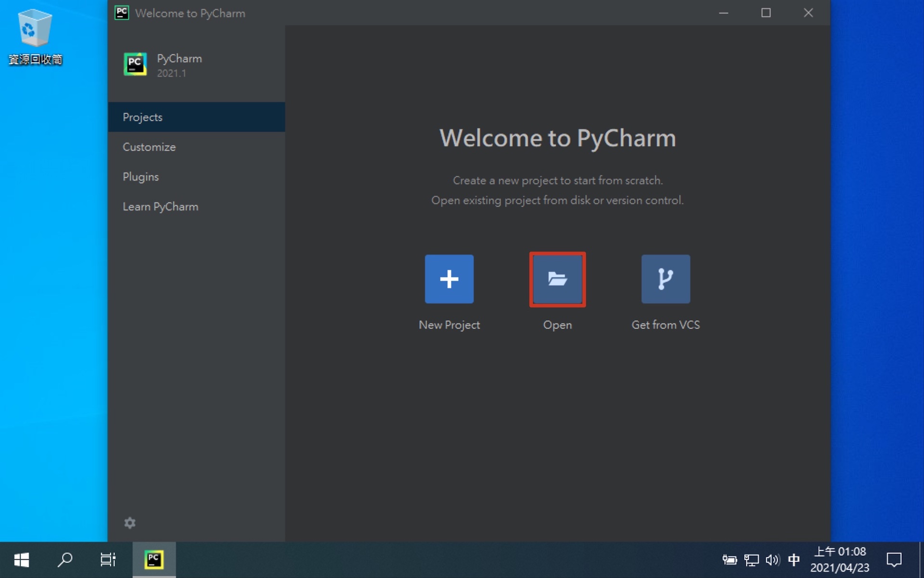Click the Chinese IME indicator in tray

(794, 560)
